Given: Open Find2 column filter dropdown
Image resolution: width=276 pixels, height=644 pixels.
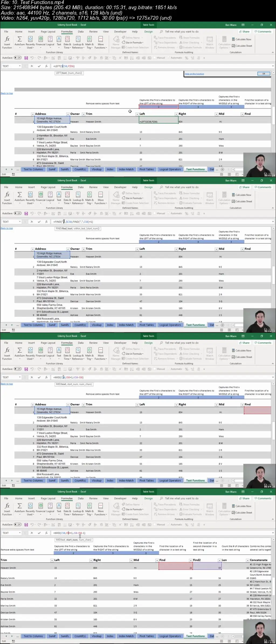Looking at the screenshot, I should [219, 560].
